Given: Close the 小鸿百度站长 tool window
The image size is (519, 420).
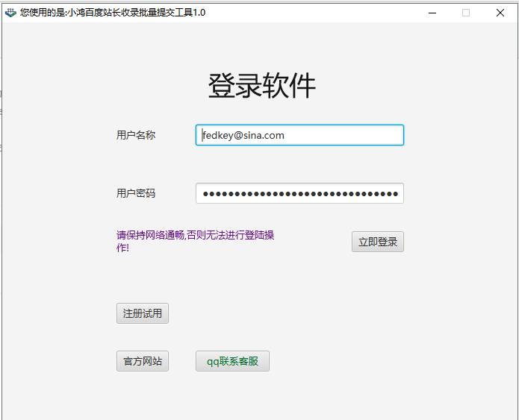Looking at the screenshot, I should (x=500, y=12).
